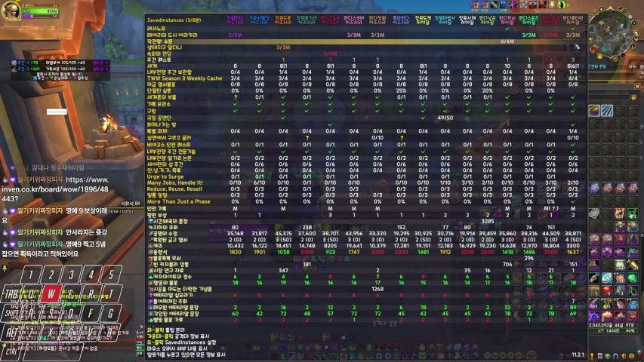The image size is (644, 362).
Task: Click the purple minimap button on the lower rim
Action: click(x=623, y=55)
